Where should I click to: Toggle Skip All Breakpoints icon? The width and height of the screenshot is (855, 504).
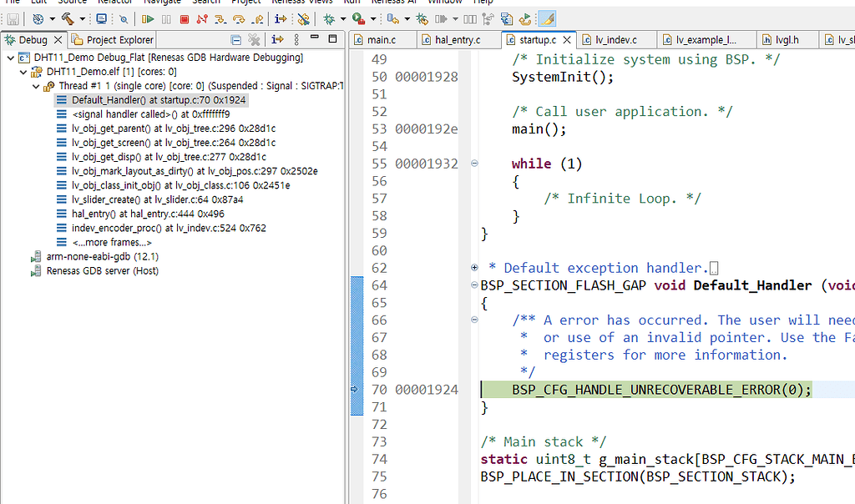click(124, 19)
